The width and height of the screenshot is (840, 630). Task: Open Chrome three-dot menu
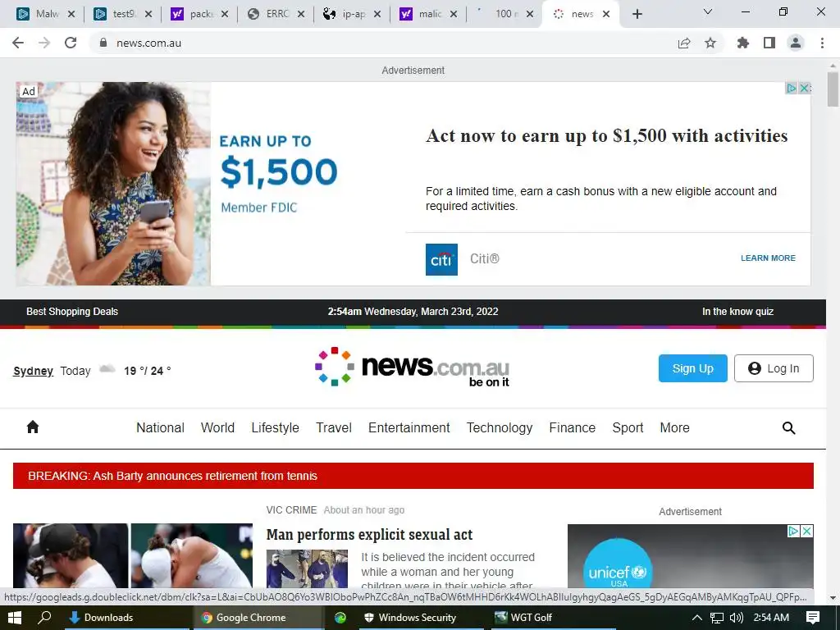click(x=822, y=43)
